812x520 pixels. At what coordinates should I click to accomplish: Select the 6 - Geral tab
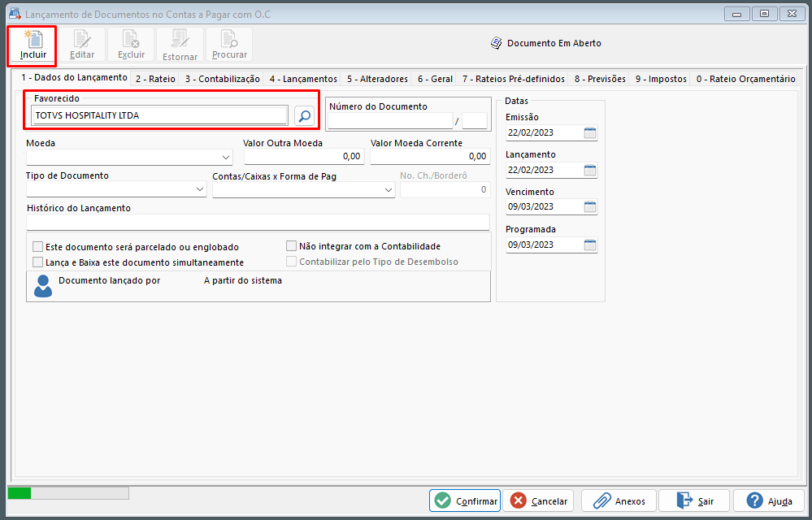pyautogui.click(x=435, y=79)
